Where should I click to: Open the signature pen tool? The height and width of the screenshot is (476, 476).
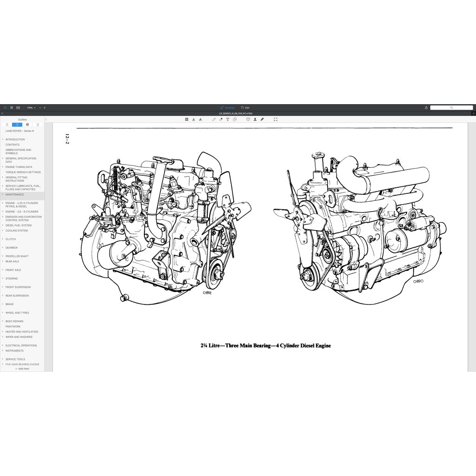click(x=262, y=119)
